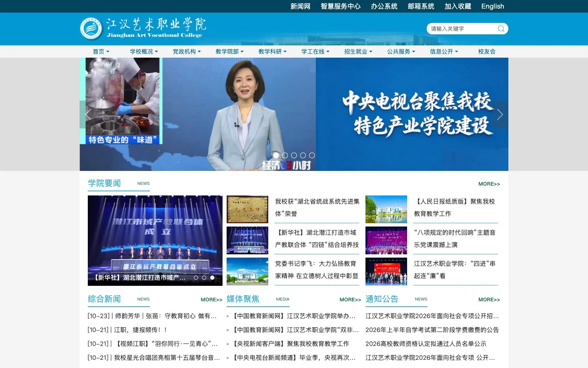
Task: Go to previous banner slide arrow
Action: (88, 114)
